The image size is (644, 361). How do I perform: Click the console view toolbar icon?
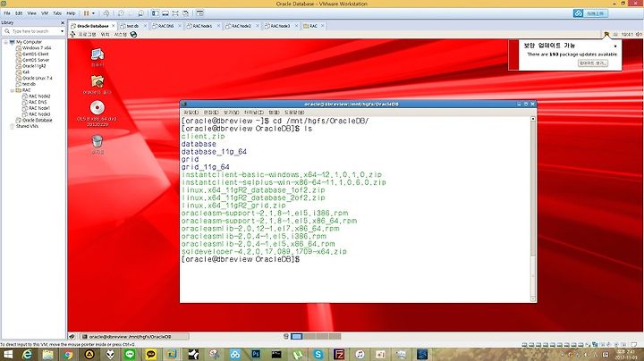200,13
